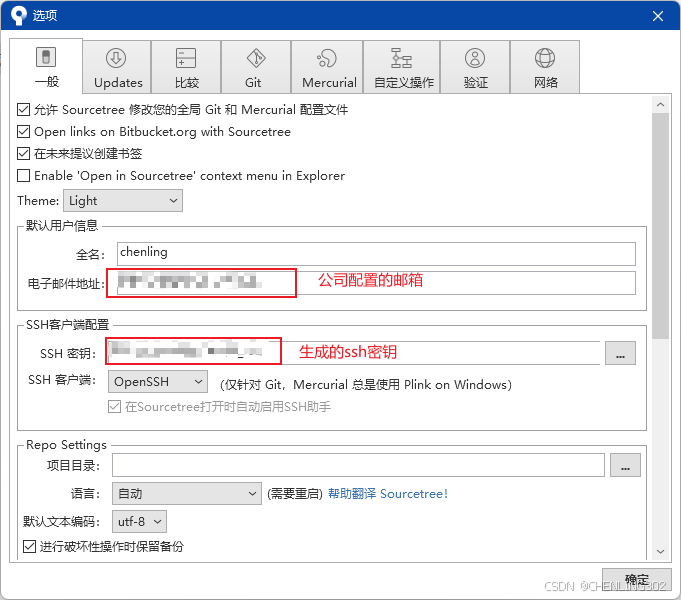Image resolution: width=681 pixels, height=600 pixels.
Task: Toggle 在未来提议创建书签 checkbox
Action: [23, 153]
